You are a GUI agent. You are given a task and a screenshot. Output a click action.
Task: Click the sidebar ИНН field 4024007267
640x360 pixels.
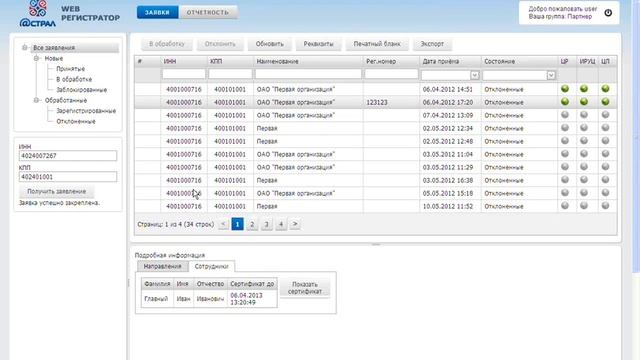[x=68, y=156]
